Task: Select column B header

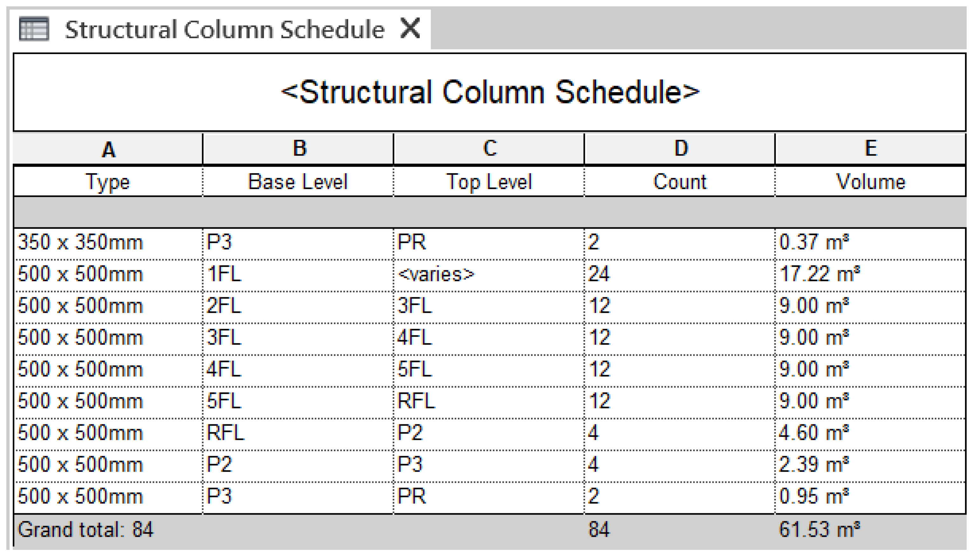Action: coord(299,149)
